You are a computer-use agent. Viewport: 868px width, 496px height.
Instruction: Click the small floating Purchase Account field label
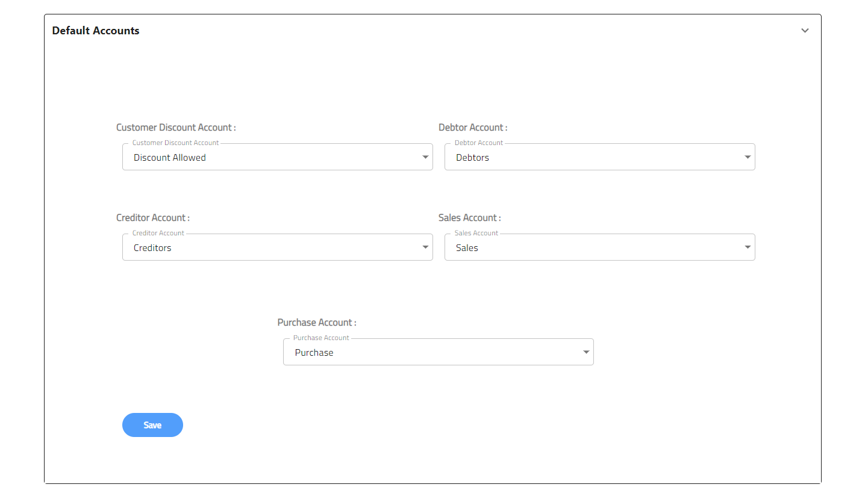coord(321,338)
